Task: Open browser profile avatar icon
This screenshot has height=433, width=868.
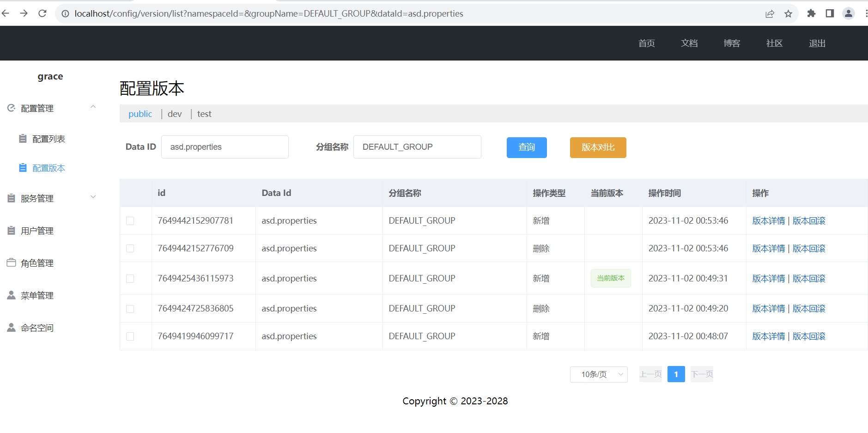Action: 849,13
